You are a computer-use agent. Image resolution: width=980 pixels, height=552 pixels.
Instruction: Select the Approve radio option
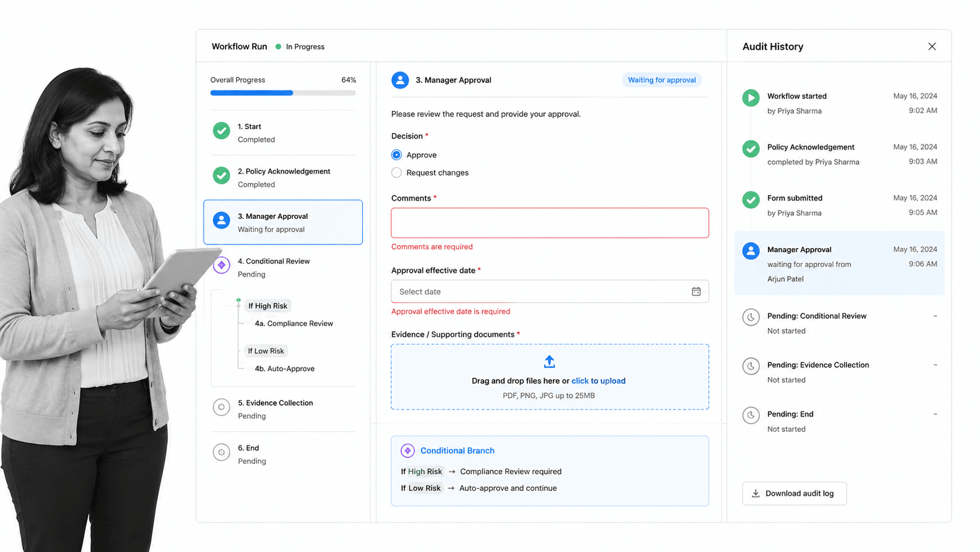click(x=397, y=155)
